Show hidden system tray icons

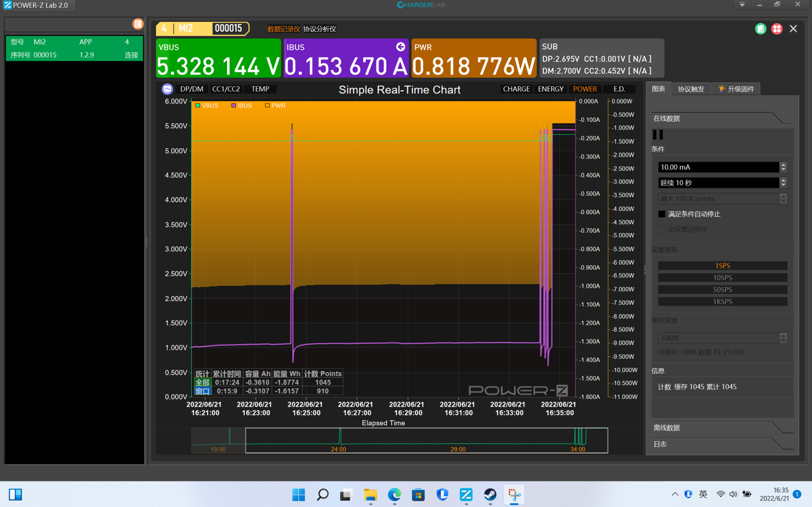(675, 494)
